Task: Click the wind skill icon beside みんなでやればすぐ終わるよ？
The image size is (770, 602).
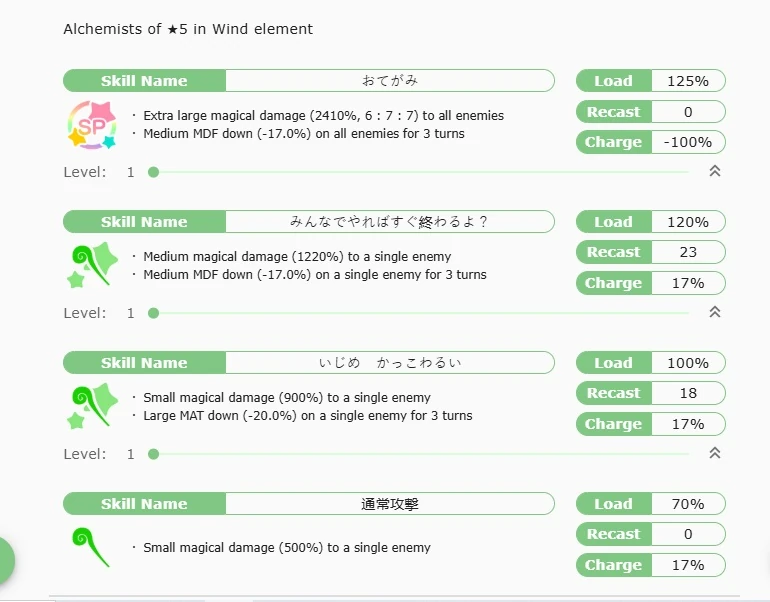Action: coord(91,265)
